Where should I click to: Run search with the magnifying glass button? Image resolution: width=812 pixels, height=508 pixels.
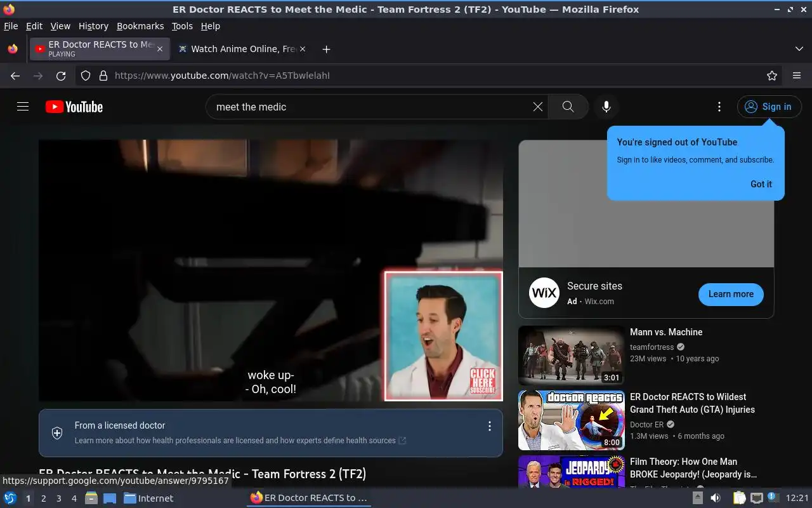click(x=568, y=107)
